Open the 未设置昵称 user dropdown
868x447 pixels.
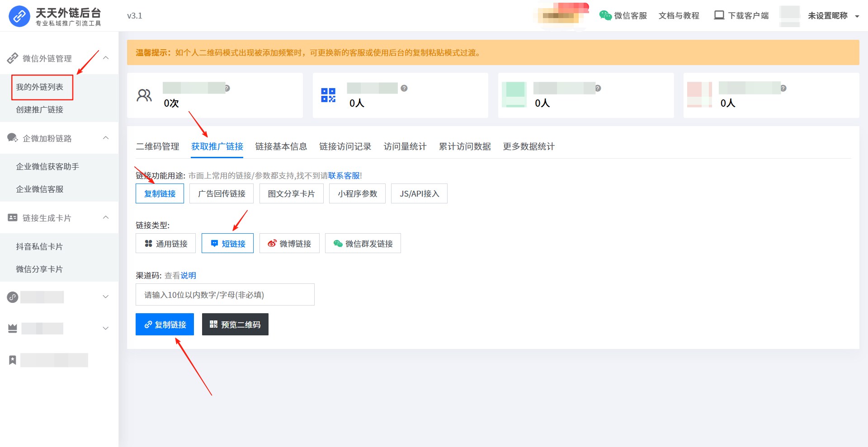coord(833,16)
